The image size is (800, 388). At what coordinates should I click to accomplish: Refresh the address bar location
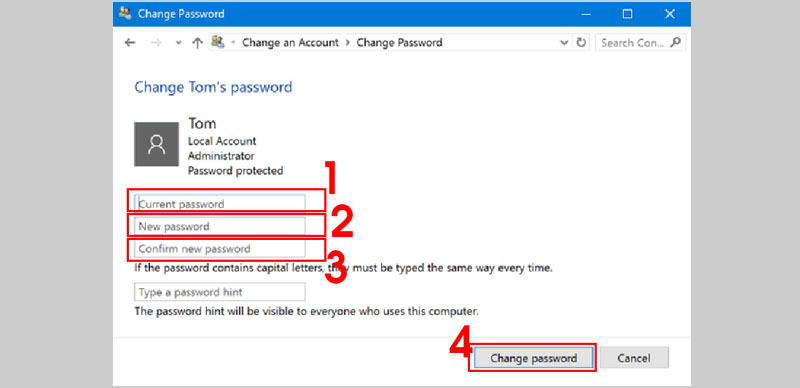click(x=581, y=42)
